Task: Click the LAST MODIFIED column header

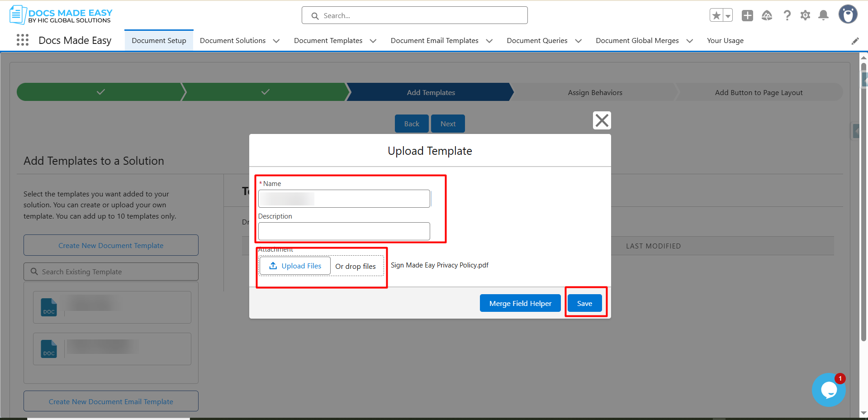Action: point(653,246)
